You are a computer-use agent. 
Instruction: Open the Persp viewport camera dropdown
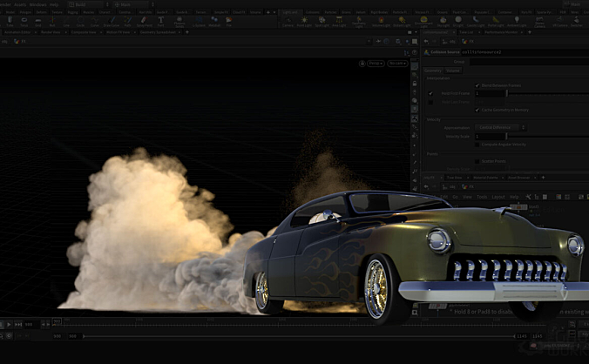(x=376, y=64)
